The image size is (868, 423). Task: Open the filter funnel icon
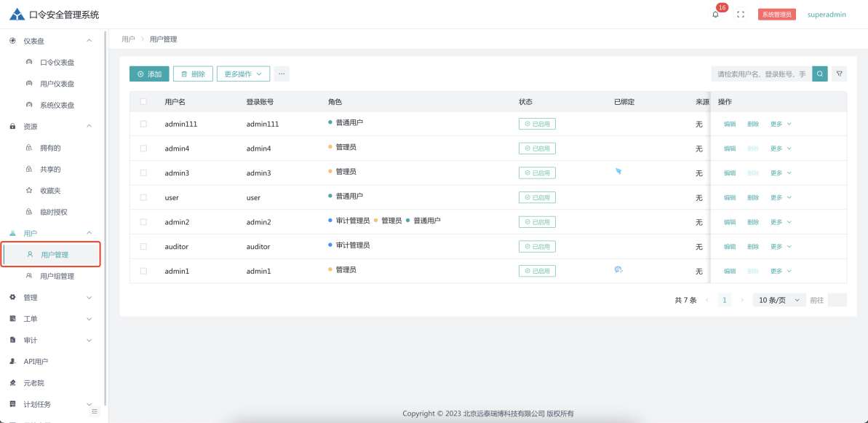click(840, 74)
